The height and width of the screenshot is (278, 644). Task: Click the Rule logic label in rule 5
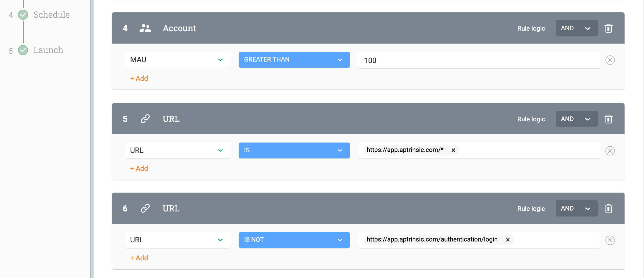531,119
